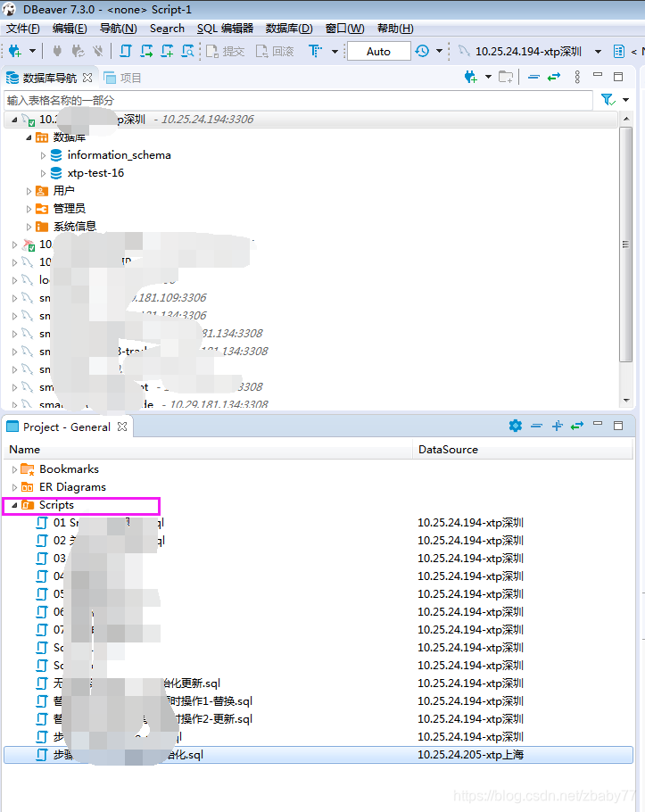Open the 窗口(W) menu
The width and height of the screenshot is (645, 812).
[x=344, y=29]
